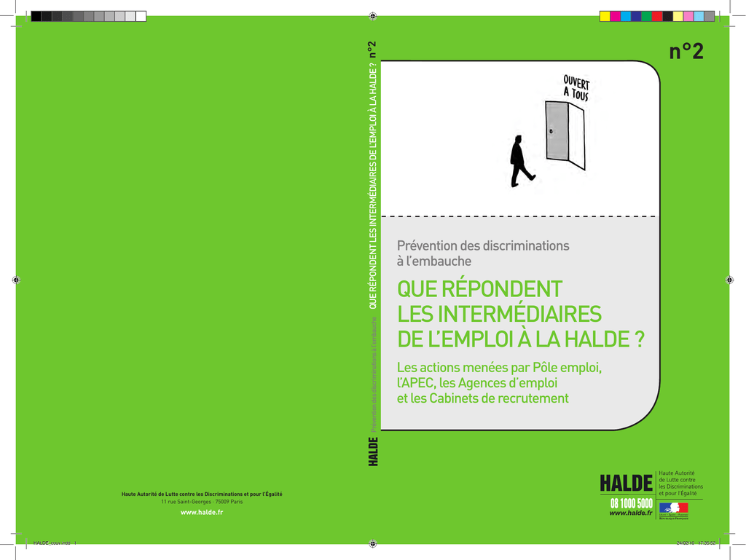Click the registration mark on the right edge

point(729,280)
